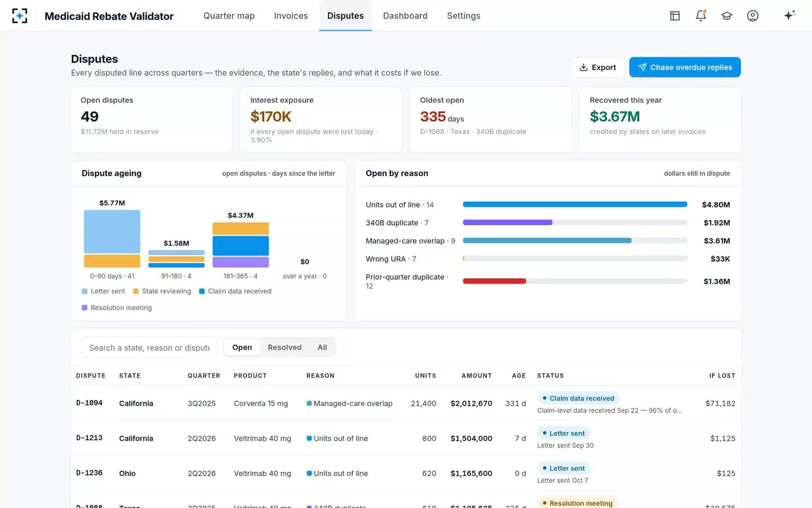The height and width of the screenshot is (508, 812).
Task: Click the Resolution meeting status badge
Action: click(577, 502)
